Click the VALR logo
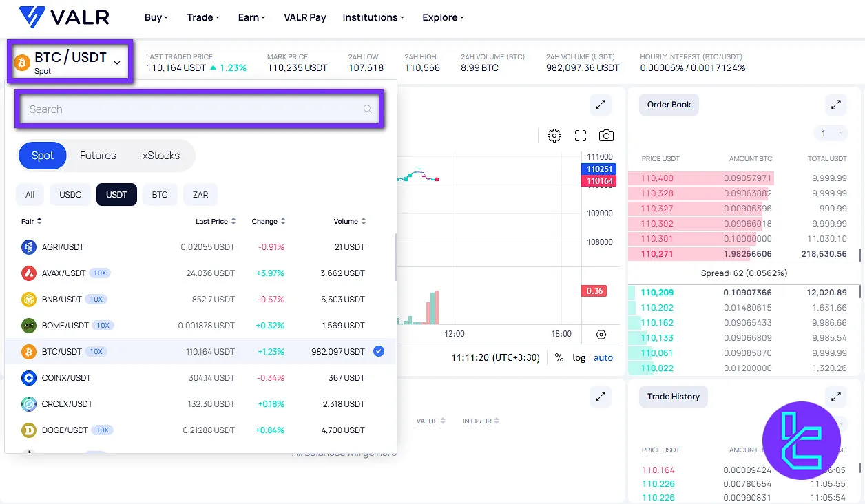865x504 pixels. 64,17
